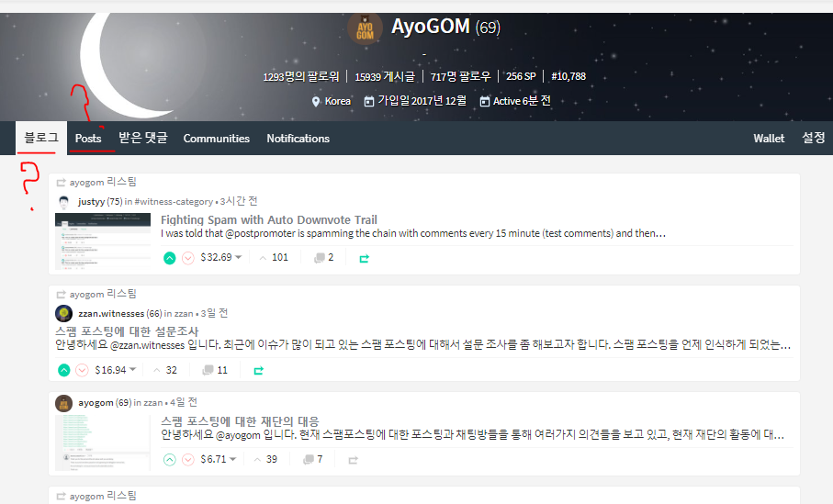Expand the $6.71 payout dropdown arrow
This screenshot has height=504, width=833.
232,459
